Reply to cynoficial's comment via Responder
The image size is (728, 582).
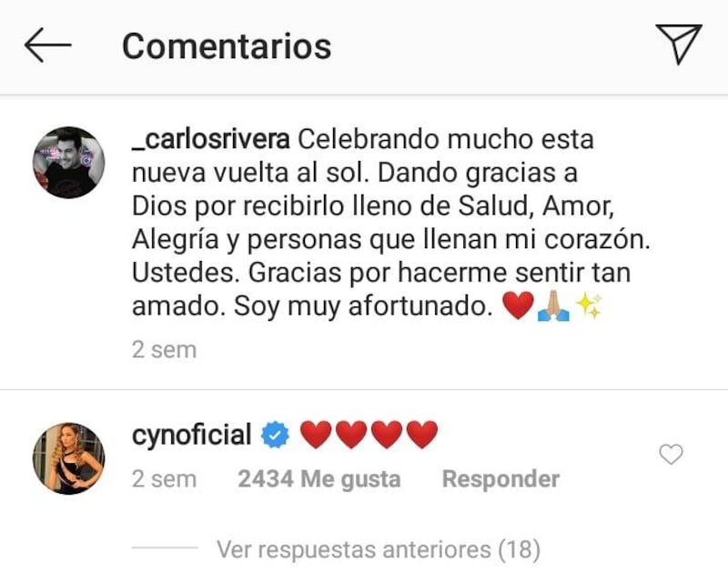(501, 479)
